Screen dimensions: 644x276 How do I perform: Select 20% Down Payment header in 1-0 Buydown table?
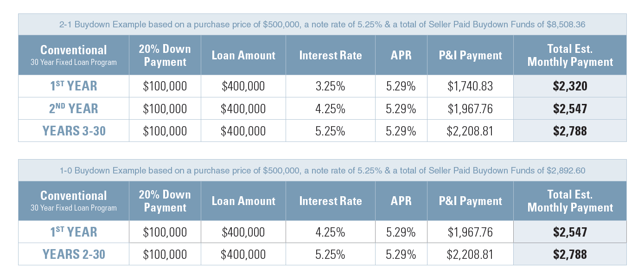165,201
